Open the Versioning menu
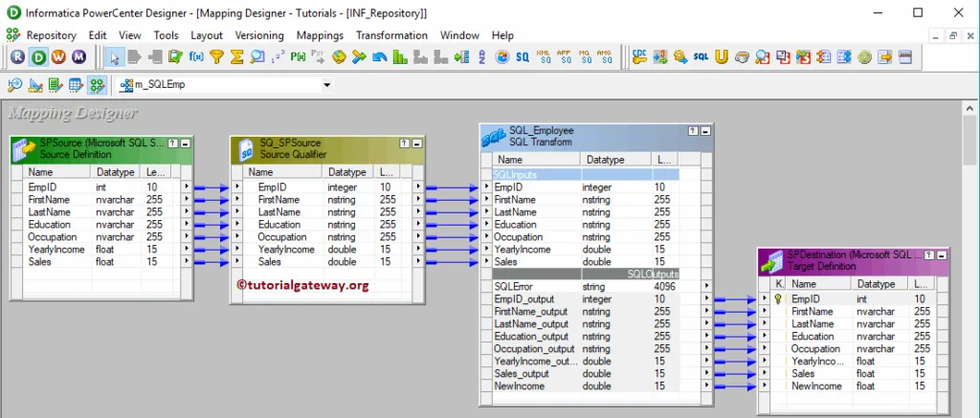The image size is (980, 418). [x=259, y=35]
